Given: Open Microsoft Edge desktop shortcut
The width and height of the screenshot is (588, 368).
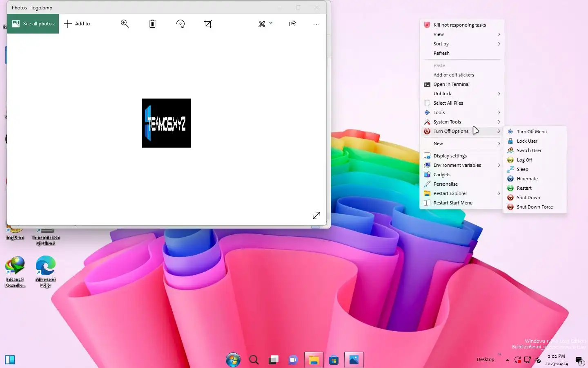Looking at the screenshot, I should click(x=46, y=272).
